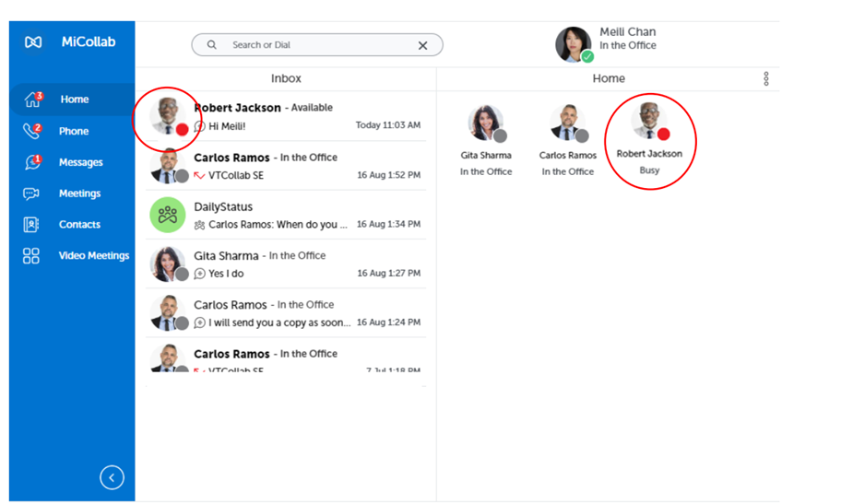Click the 'Today 11:03 AM' timestamp

point(388,125)
